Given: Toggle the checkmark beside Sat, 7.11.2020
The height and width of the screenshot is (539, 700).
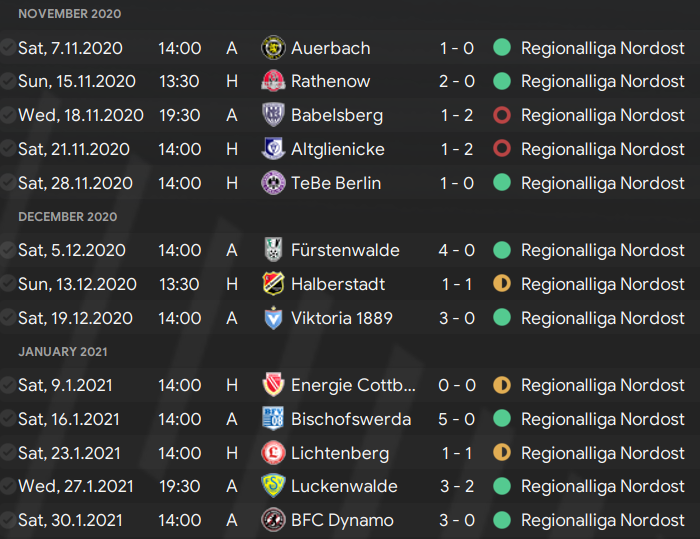Looking at the screenshot, I should click(8, 47).
